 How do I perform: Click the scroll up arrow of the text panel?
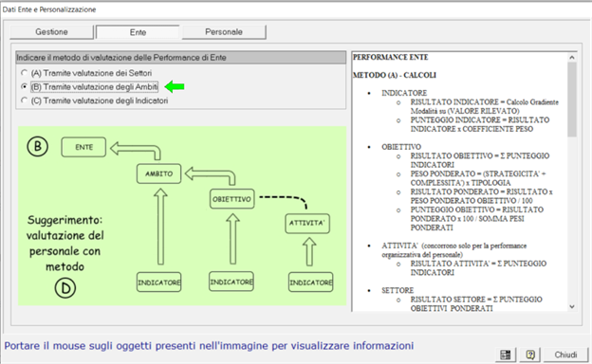click(x=572, y=58)
